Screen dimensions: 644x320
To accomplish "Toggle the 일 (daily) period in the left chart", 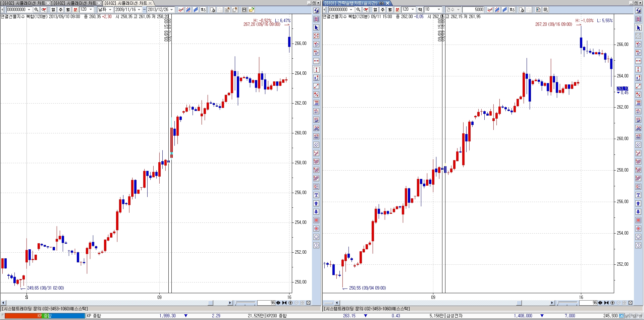I will pos(53,10).
